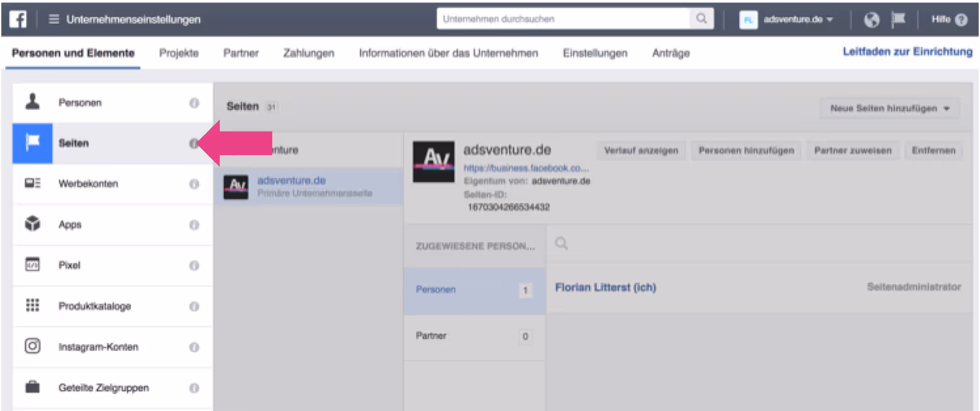Select the Personen person icon in sidebar
The width and height of the screenshot is (980, 411).
pos(32,102)
